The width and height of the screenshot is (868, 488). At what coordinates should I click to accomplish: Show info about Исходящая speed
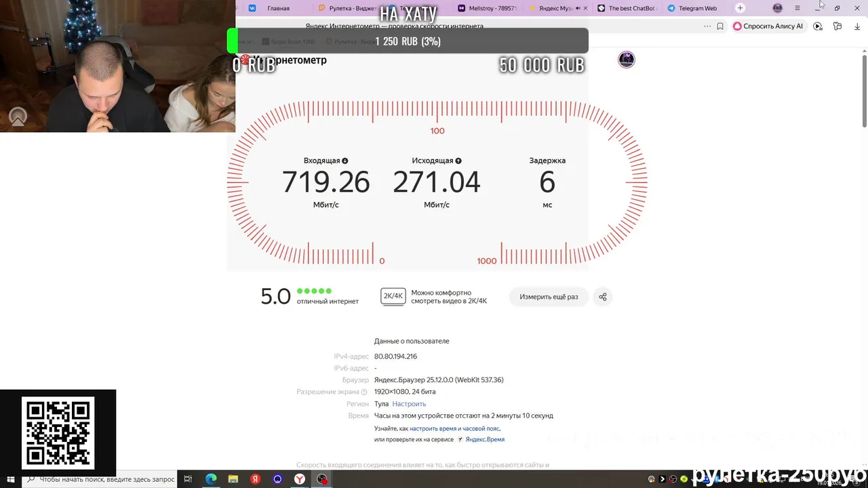tap(458, 161)
